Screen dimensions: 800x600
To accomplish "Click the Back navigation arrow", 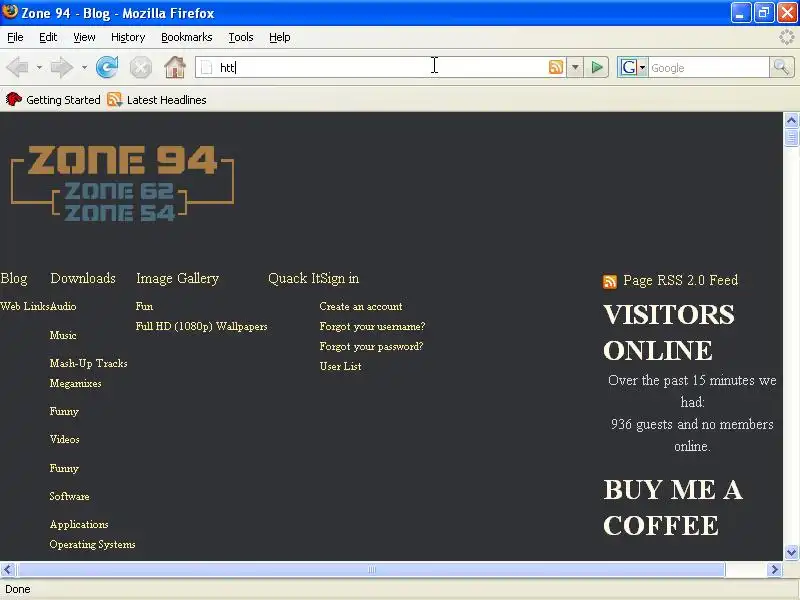I will coord(18,67).
